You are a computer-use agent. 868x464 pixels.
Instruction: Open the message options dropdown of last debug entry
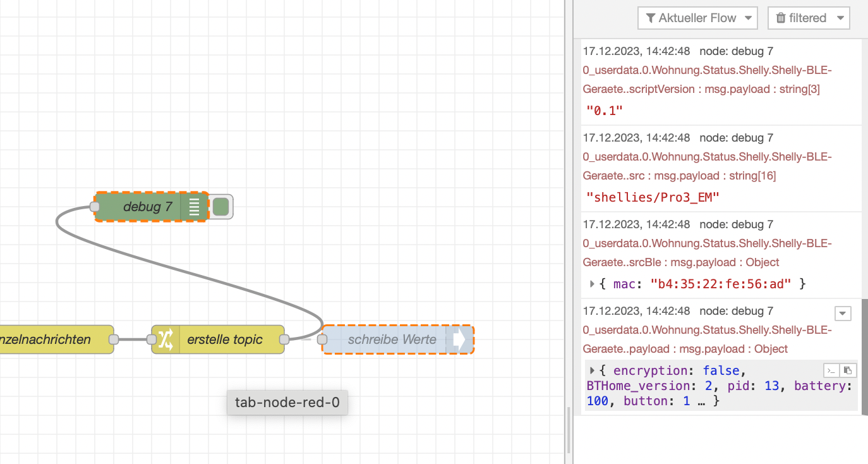pos(843,314)
